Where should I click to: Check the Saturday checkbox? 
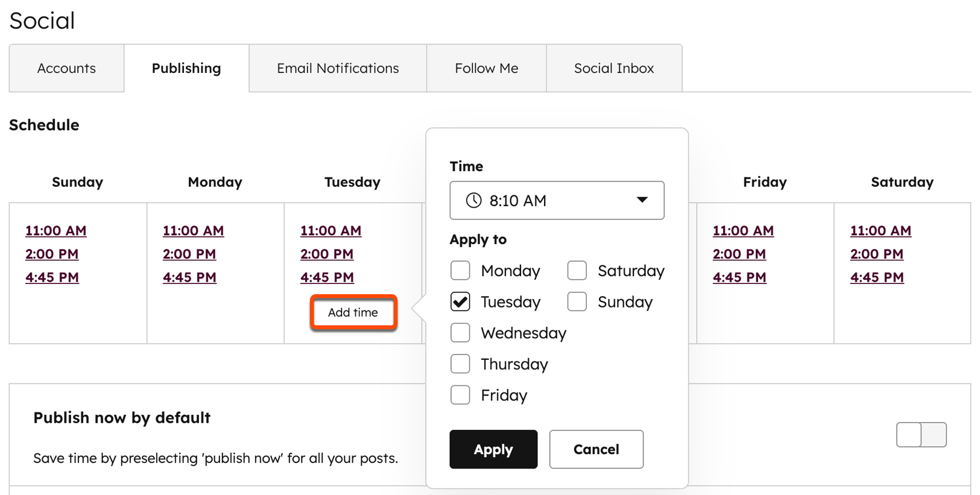tap(577, 270)
